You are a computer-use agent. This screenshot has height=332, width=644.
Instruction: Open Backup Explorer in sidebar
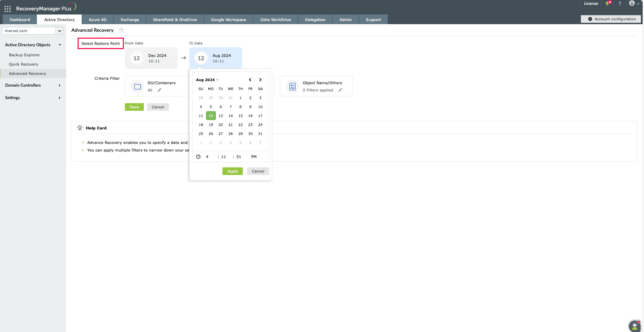24,55
